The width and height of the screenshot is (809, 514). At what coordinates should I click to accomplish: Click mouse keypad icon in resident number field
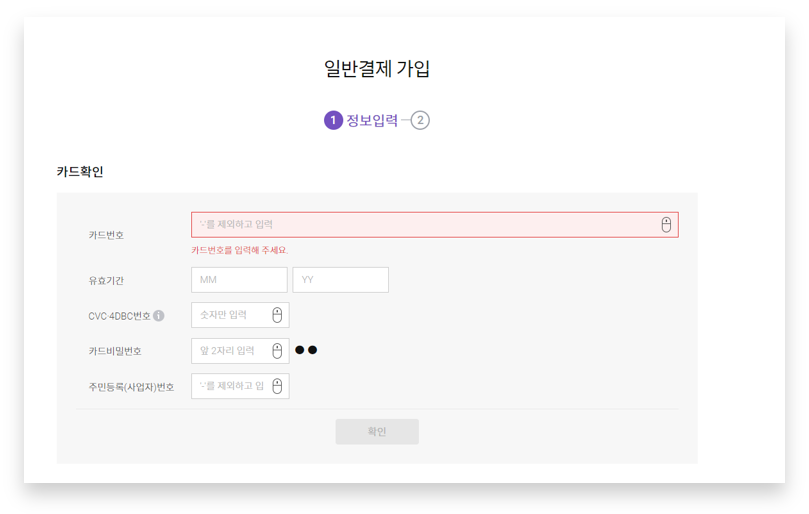pos(277,386)
